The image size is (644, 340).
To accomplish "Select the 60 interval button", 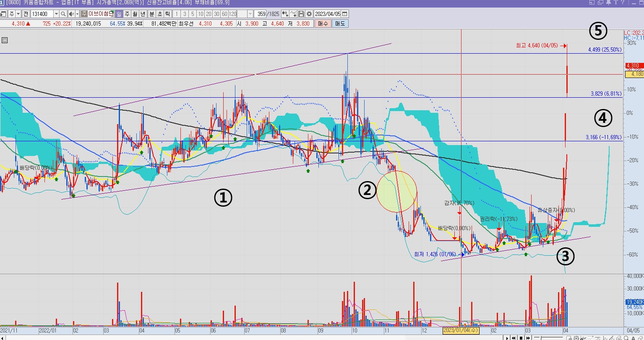I will coord(224,14).
